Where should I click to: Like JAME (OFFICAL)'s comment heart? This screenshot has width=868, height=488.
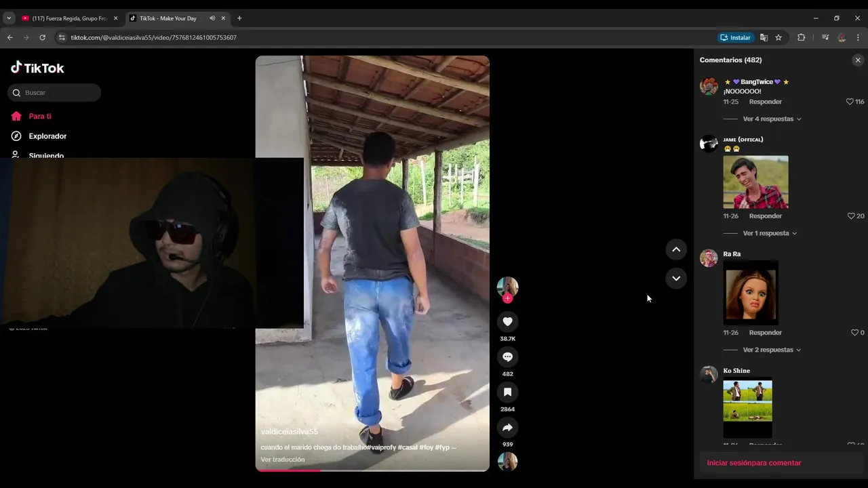click(851, 216)
